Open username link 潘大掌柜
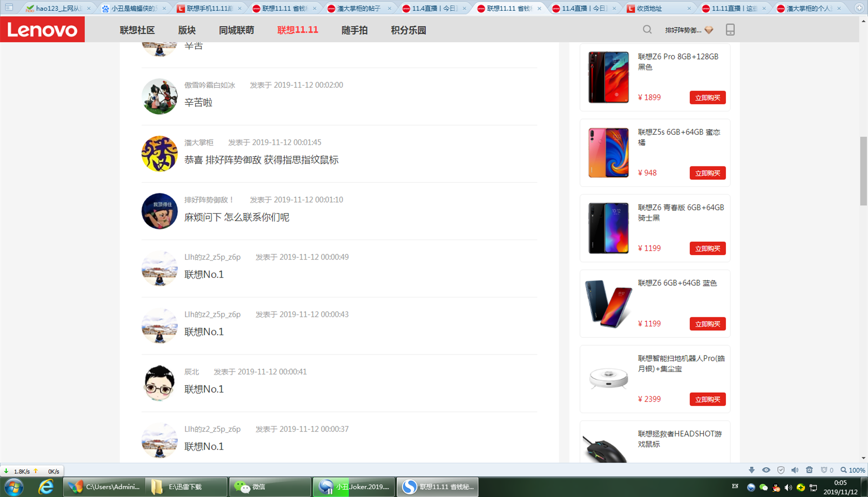Viewport: 868px width, 497px height. point(199,143)
